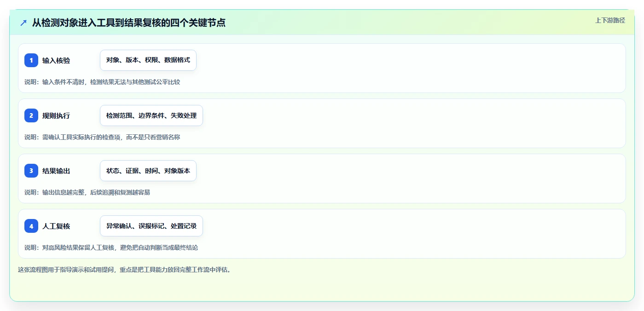
Task: Click the 结果输出 step title
Action: coord(56,171)
